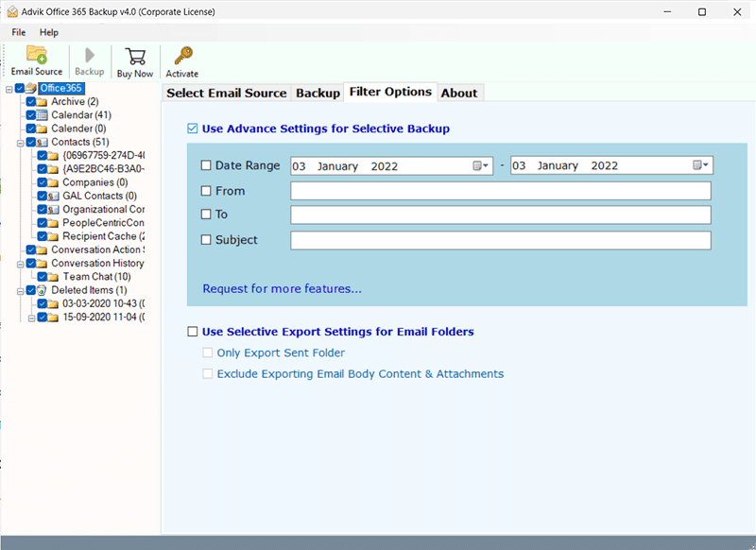Viewport: 756px width, 550px height.
Task: Click the {06967759-274D folder icon
Action: click(x=53, y=156)
